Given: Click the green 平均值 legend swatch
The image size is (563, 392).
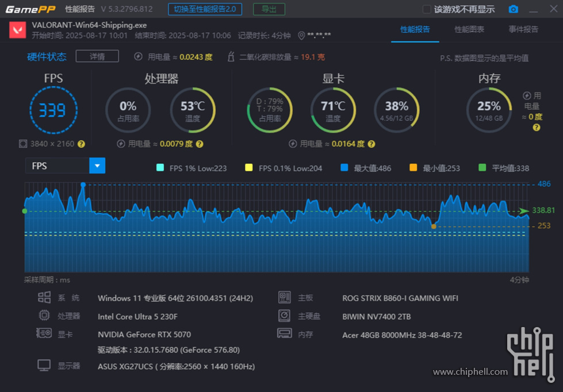Looking at the screenshot, I should coord(482,168).
